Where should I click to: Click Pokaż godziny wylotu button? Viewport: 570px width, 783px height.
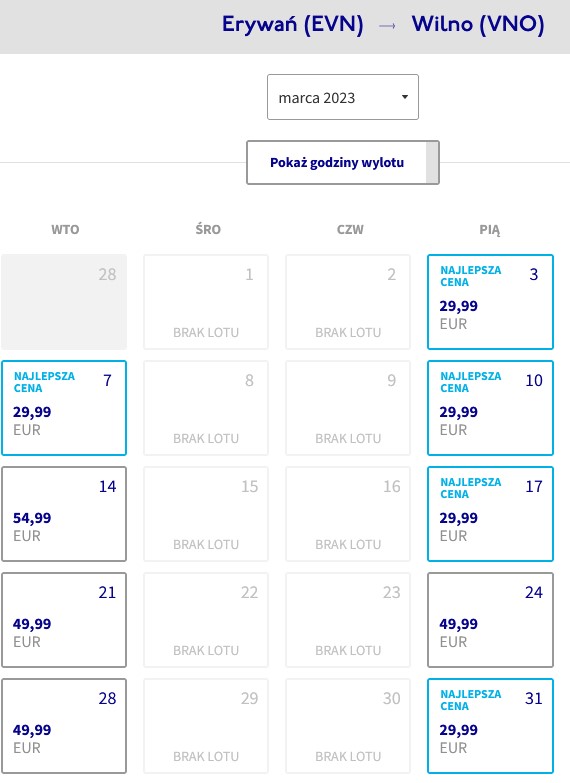(343, 162)
